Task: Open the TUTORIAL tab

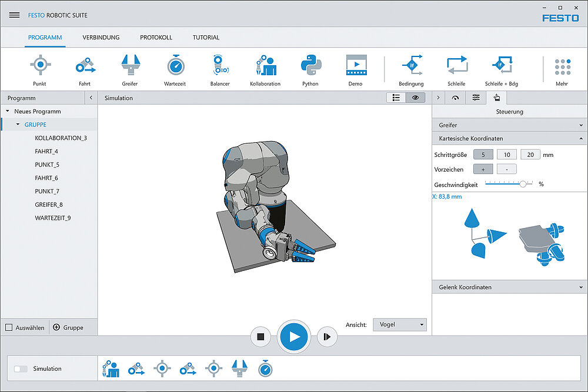Action: pyautogui.click(x=206, y=38)
